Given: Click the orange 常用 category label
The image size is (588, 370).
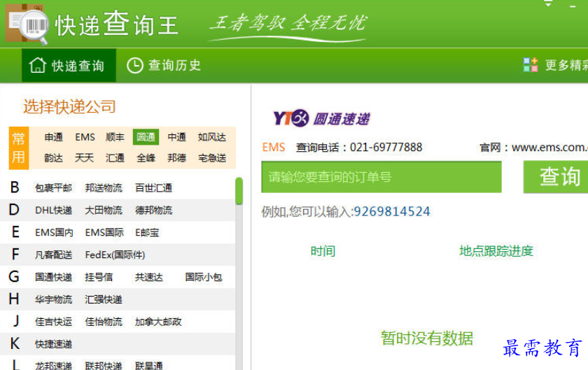Looking at the screenshot, I should pos(19,148).
